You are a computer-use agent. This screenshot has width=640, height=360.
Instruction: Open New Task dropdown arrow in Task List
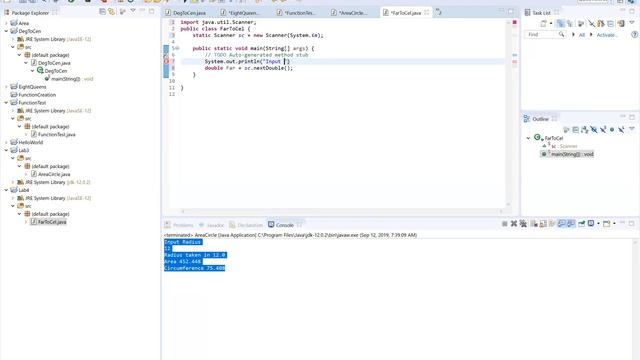[x=551, y=24]
